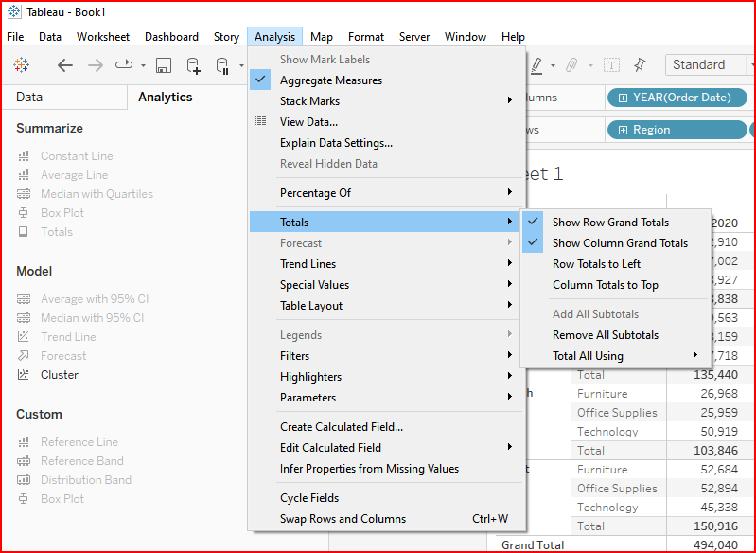Open the Help menu
Image resolution: width=756 pixels, height=553 pixels.
513,37
